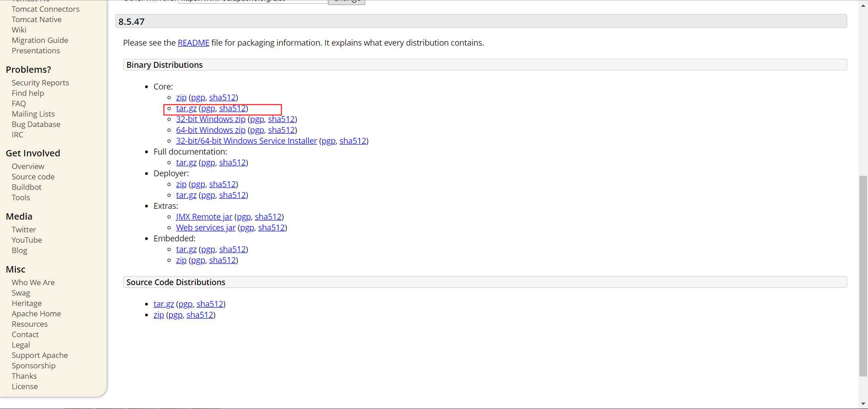Open sha512 for Deployer tar.gz
The image size is (868, 409).
click(232, 195)
